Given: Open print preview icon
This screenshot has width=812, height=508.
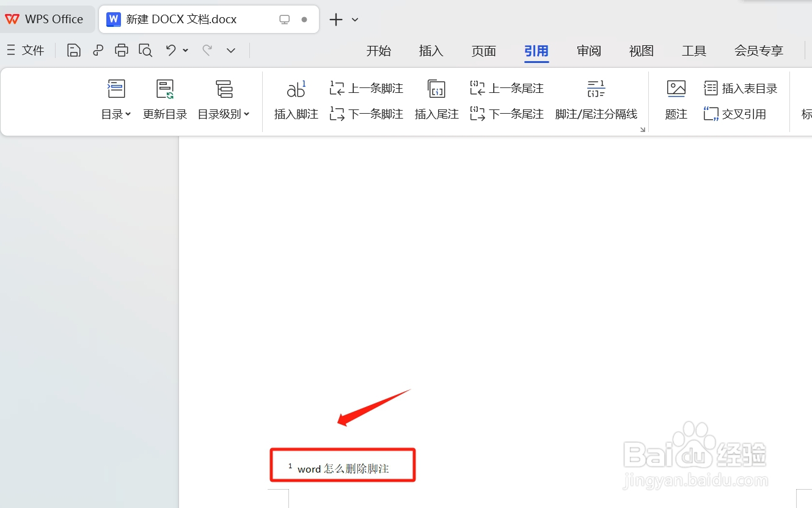Looking at the screenshot, I should click(x=145, y=50).
